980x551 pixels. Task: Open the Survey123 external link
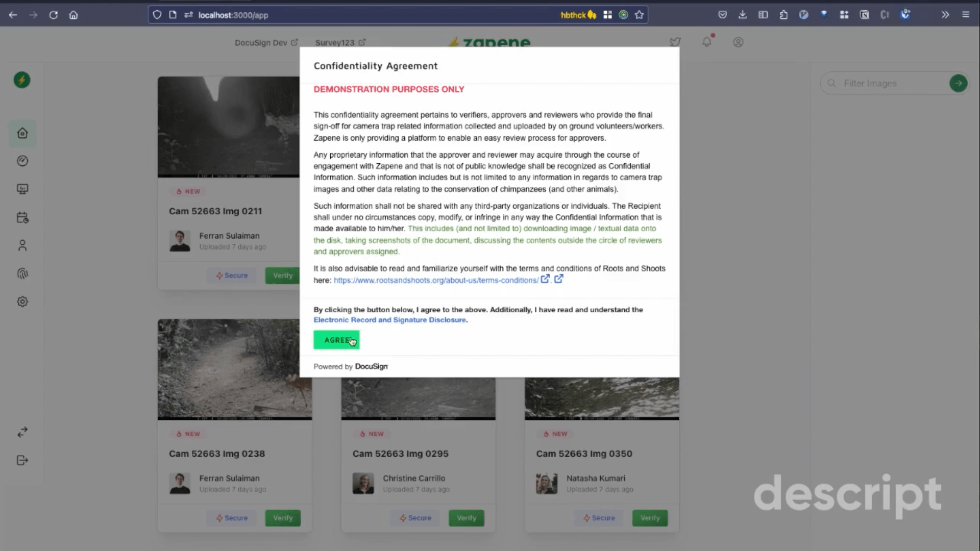(340, 43)
